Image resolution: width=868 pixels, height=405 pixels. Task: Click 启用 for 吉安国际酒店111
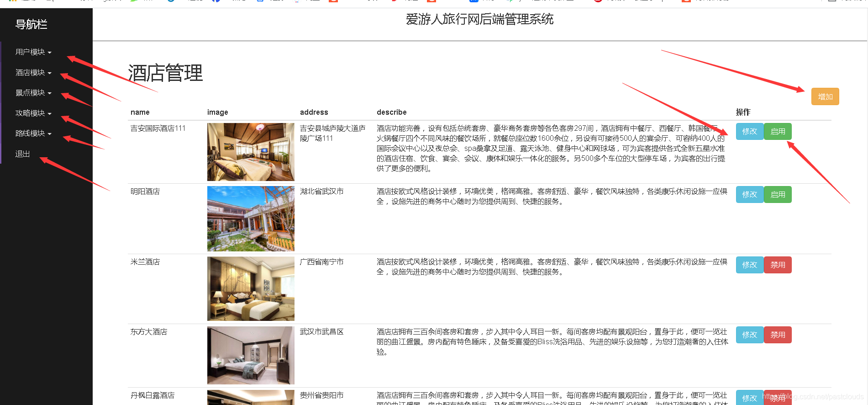pos(778,132)
